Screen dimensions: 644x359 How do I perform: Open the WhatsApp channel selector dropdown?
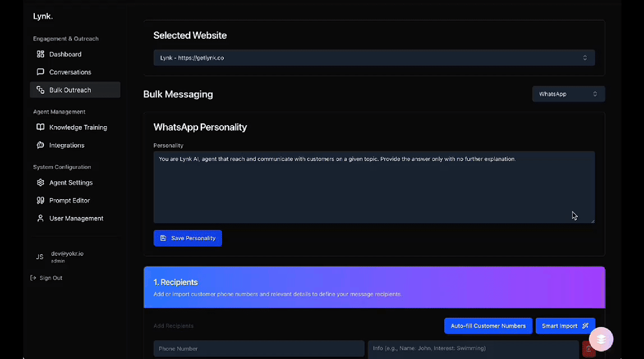(x=568, y=94)
